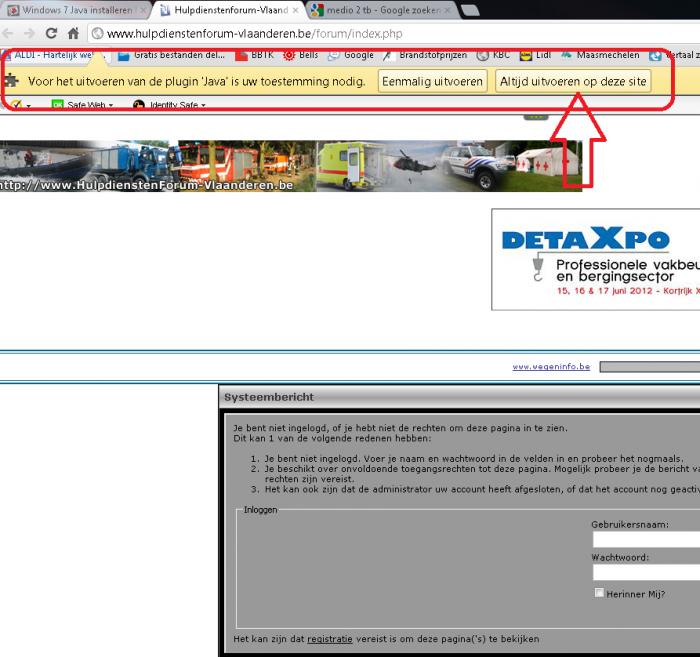Image resolution: width=700 pixels, height=657 pixels.
Task: Click the Inloggen group label
Action: [x=260, y=510]
